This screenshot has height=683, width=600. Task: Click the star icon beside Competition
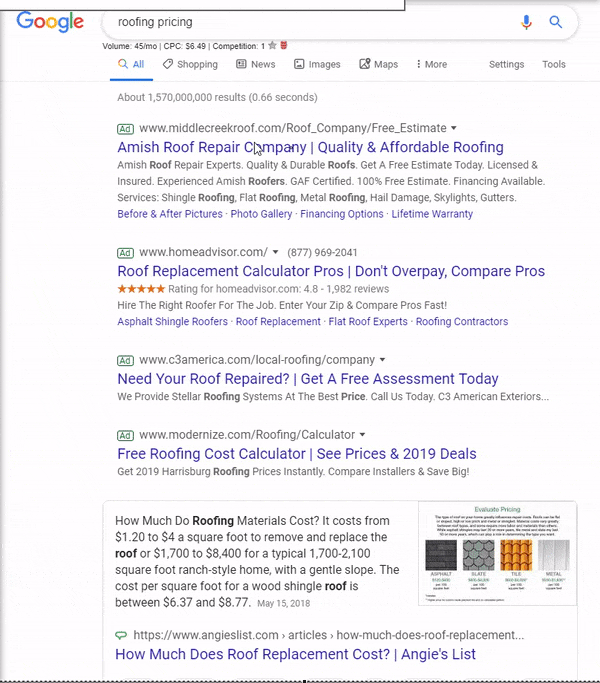tap(272, 45)
